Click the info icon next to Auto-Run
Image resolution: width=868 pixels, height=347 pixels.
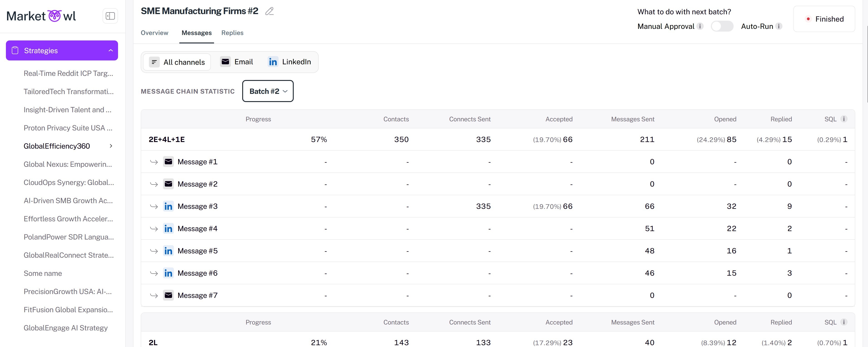coord(779,26)
